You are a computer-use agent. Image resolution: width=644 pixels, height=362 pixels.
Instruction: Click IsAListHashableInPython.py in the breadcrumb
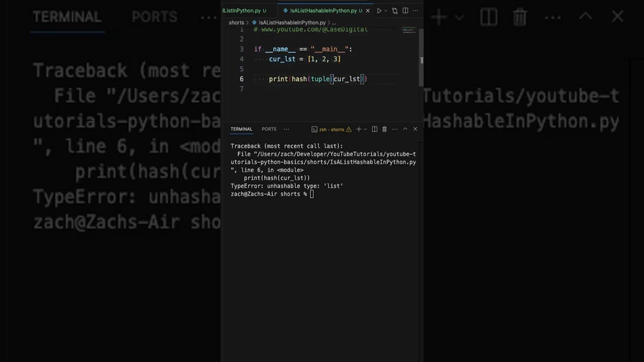tap(292, 23)
